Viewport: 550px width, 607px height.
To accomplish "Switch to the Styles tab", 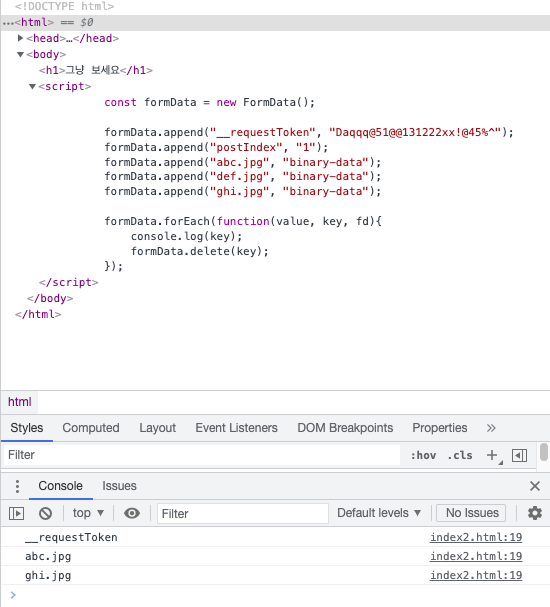I will coord(27,428).
